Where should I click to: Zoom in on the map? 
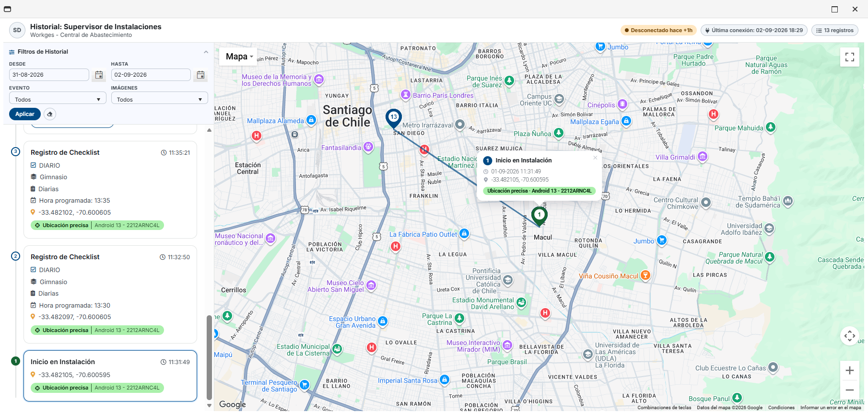pos(850,370)
